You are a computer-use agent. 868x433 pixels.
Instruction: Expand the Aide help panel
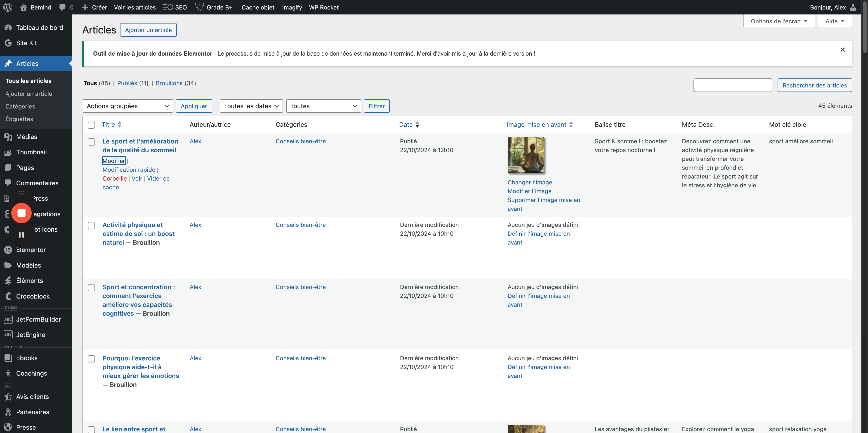pos(835,21)
